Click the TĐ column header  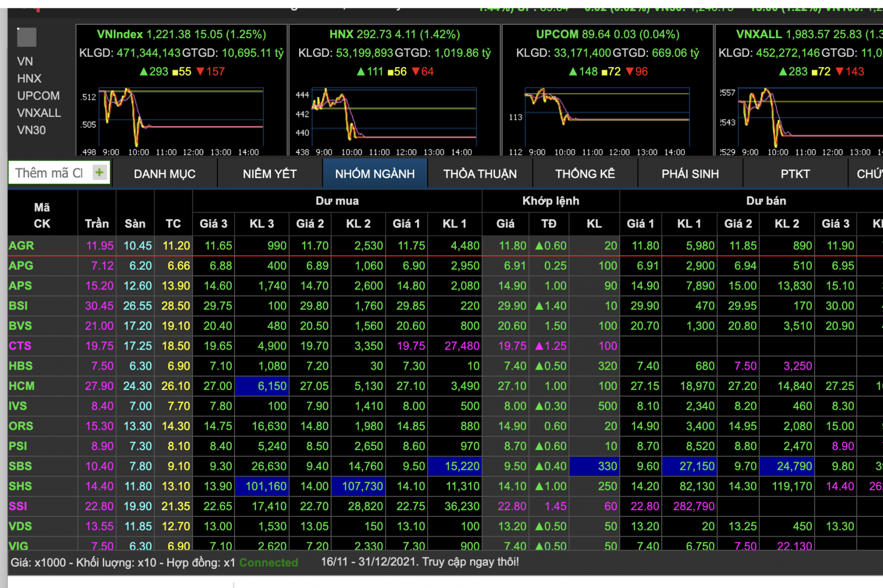pyautogui.click(x=549, y=223)
